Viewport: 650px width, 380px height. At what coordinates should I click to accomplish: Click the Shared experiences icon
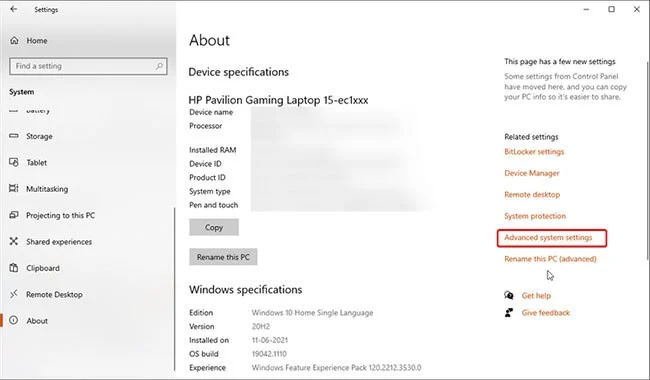(x=14, y=241)
